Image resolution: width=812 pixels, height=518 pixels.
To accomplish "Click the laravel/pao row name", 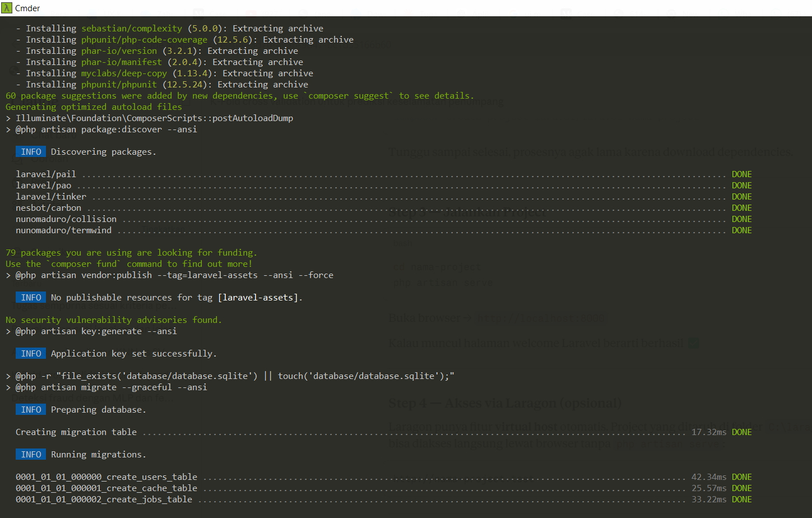I will (44, 186).
